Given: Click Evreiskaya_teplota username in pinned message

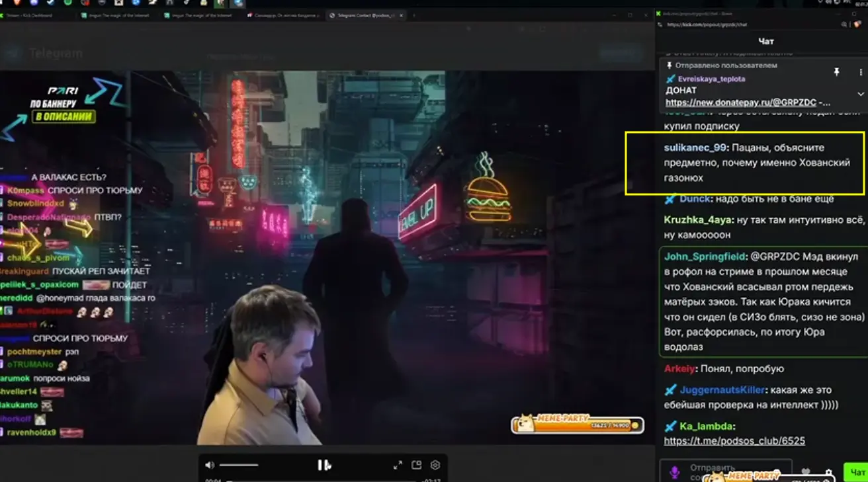Looking at the screenshot, I should click(711, 79).
